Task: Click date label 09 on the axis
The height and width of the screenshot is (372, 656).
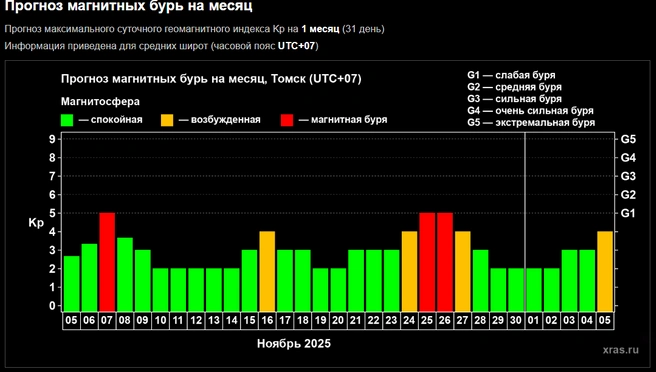Action: tap(142, 321)
